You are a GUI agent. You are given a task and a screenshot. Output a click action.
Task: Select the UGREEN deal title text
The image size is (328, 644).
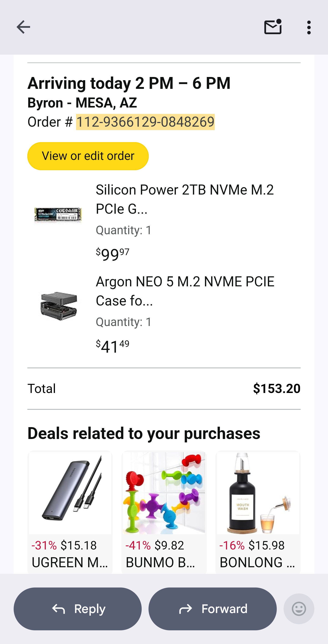[70, 562]
